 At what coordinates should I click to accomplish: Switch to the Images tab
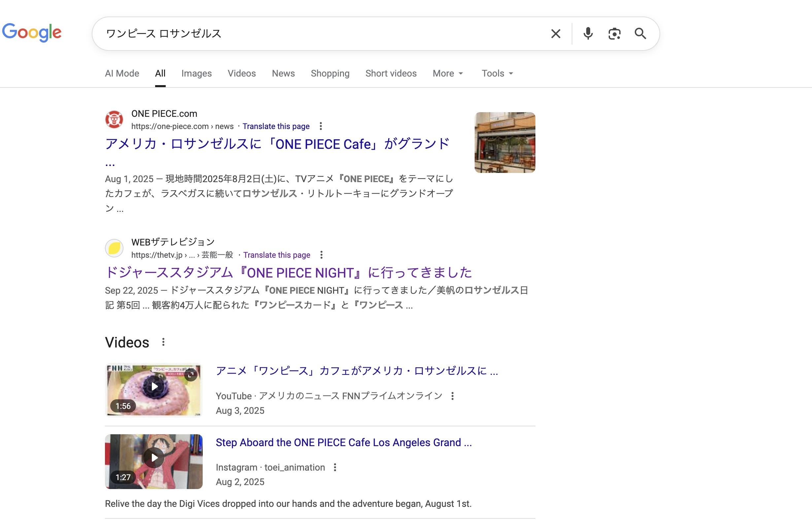(196, 73)
